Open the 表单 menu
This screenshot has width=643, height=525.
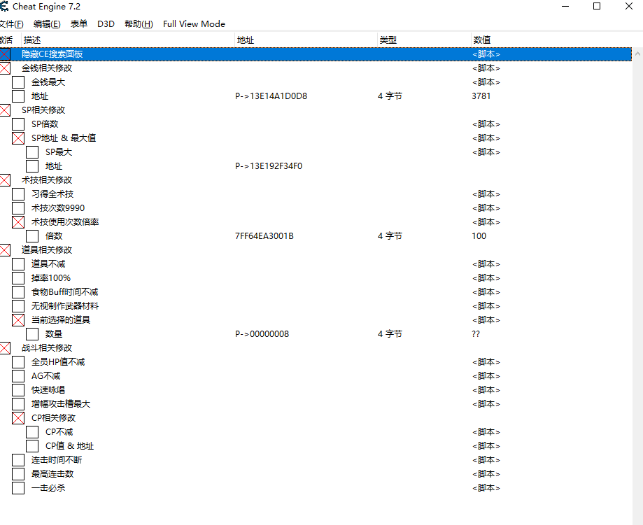click(x=79, y=24)
